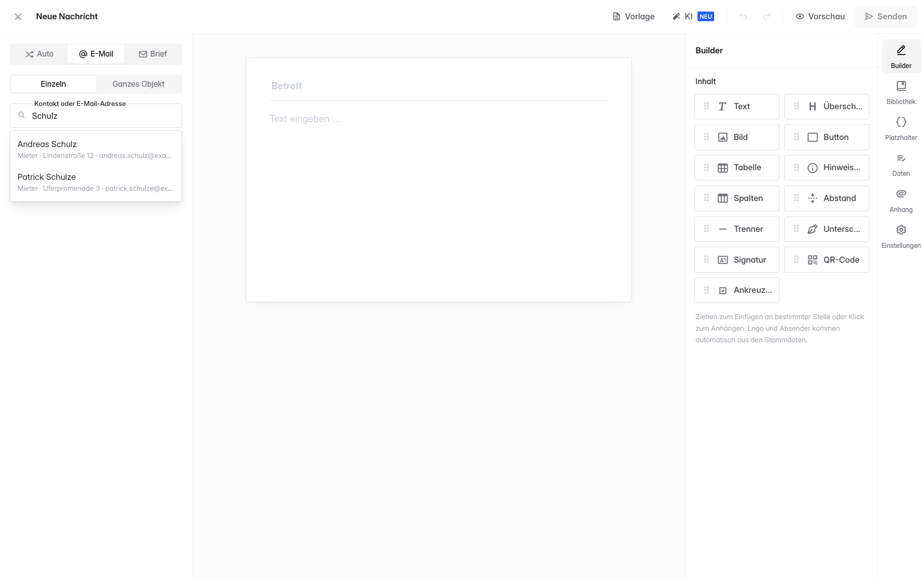Open the Builder side panel
This screenshot has width=924, height=578.
901,57
